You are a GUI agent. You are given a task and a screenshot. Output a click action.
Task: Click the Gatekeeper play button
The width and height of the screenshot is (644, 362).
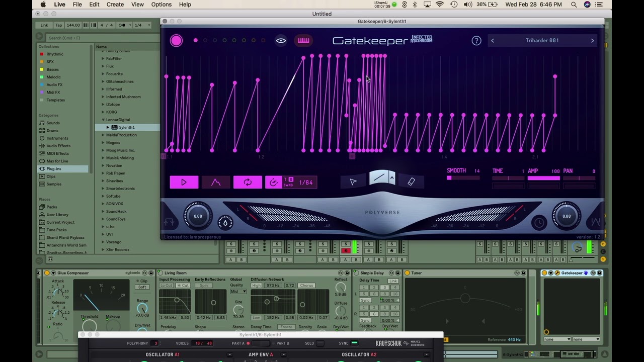[184, 183]
